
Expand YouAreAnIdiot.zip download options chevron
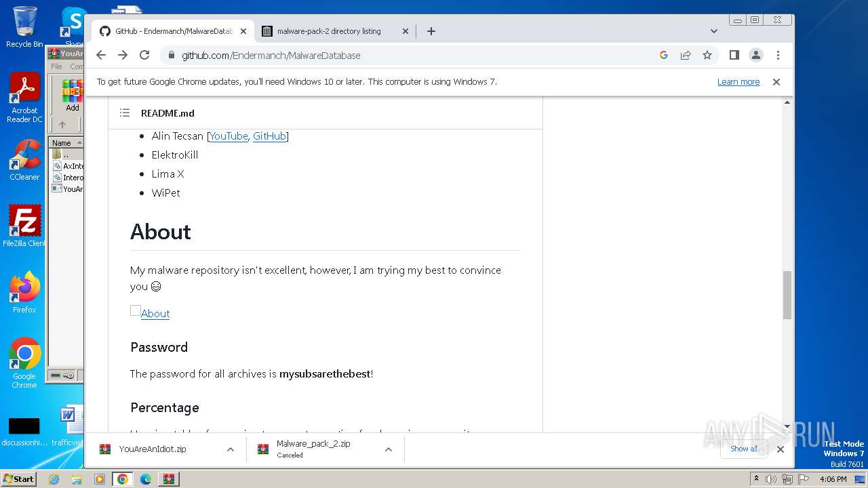231,449
